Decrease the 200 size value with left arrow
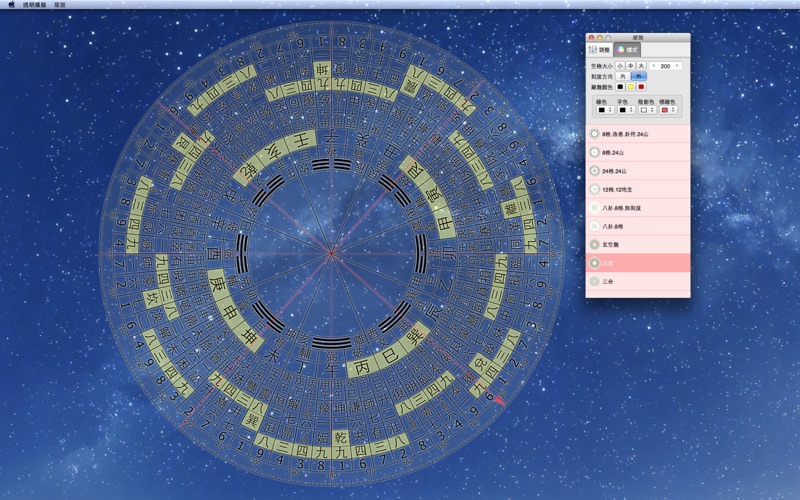This screenshot has height=500, width=800. click(653, 66)
